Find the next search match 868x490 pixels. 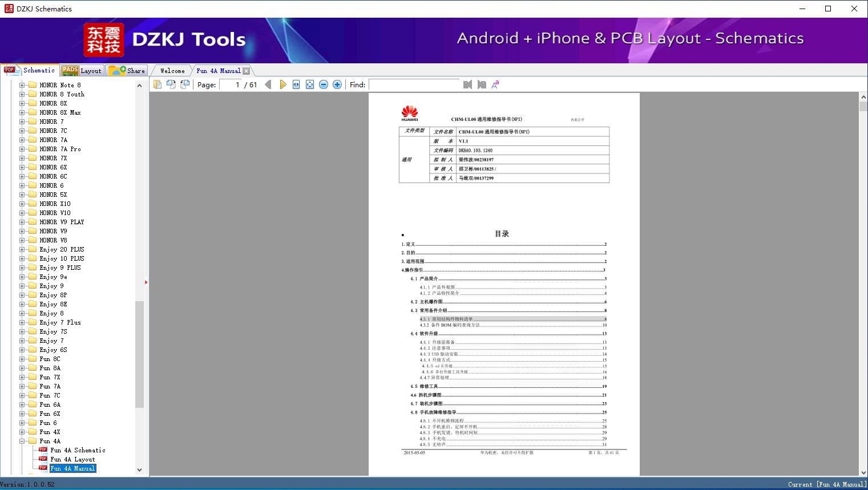(482, 84)
